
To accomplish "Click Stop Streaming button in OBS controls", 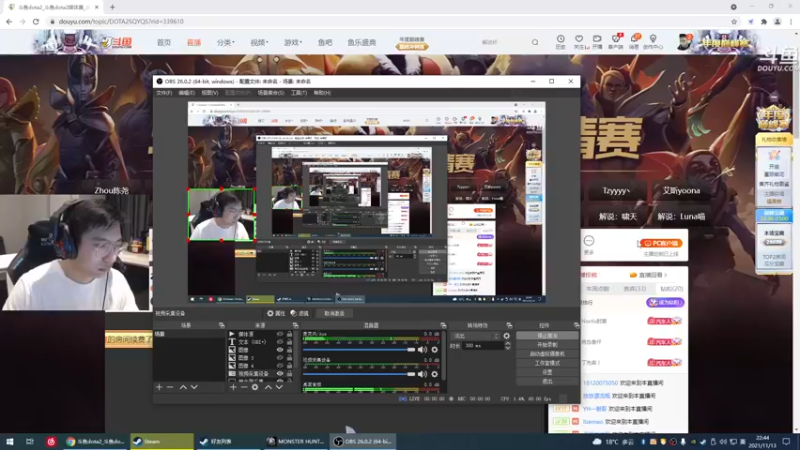I will (x=547, y=336).
